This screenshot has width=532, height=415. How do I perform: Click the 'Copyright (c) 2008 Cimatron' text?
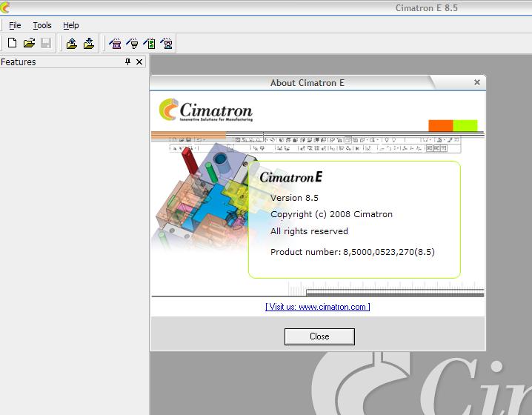click(x=331, y=214)
